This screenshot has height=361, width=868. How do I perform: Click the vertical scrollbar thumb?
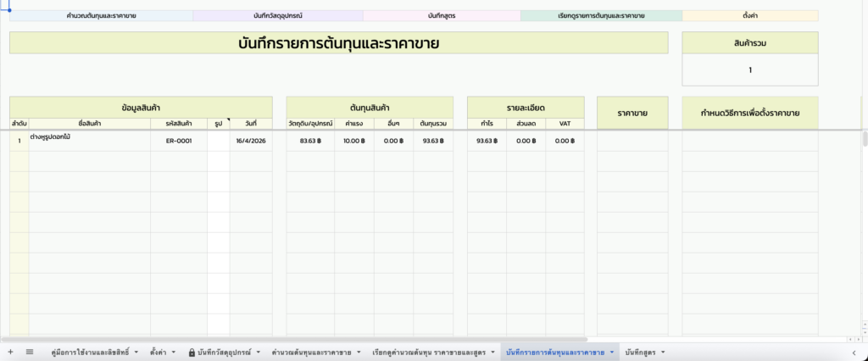(x=865, y=138)
